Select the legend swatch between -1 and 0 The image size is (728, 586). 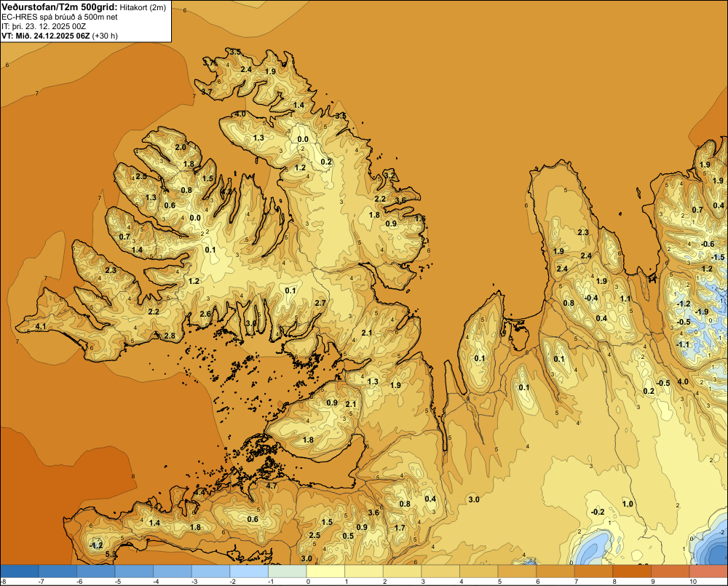coord(288,571)
